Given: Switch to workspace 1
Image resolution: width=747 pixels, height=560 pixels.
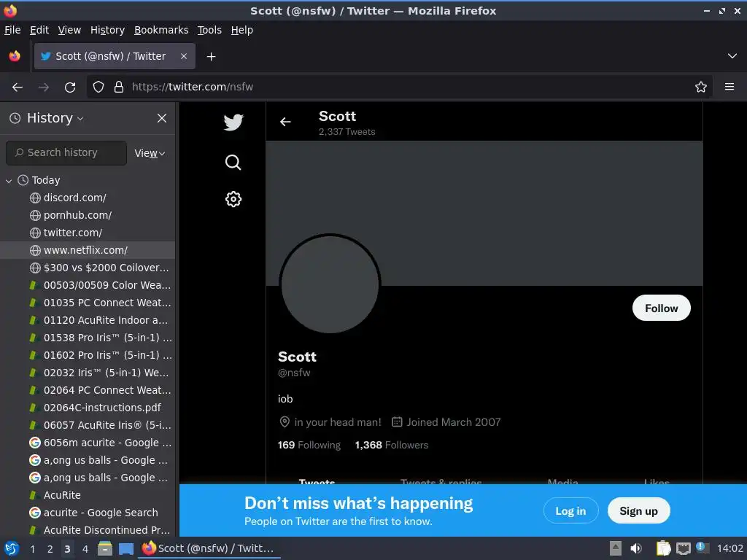Looking at the screenshot, I should (32, 549).
